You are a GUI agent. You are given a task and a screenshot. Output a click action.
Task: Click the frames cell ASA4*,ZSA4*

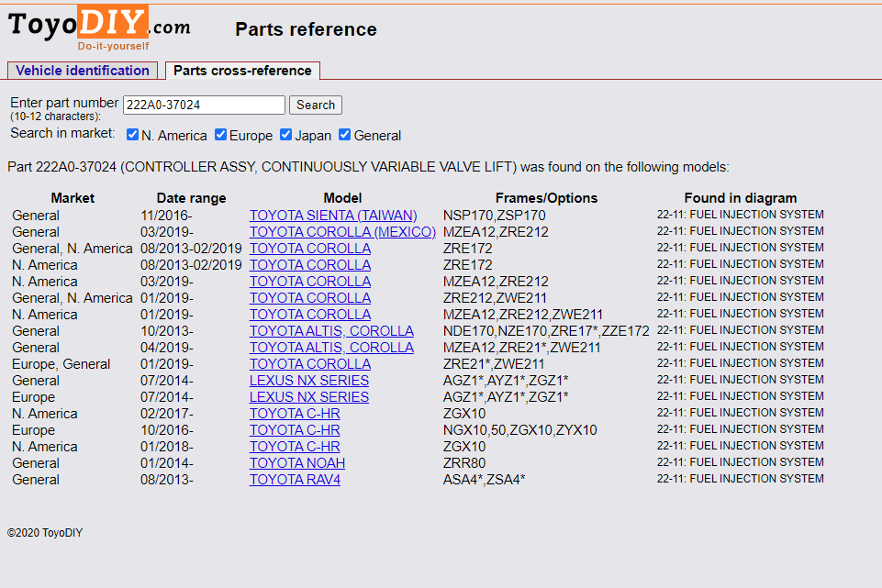[485, 480]
